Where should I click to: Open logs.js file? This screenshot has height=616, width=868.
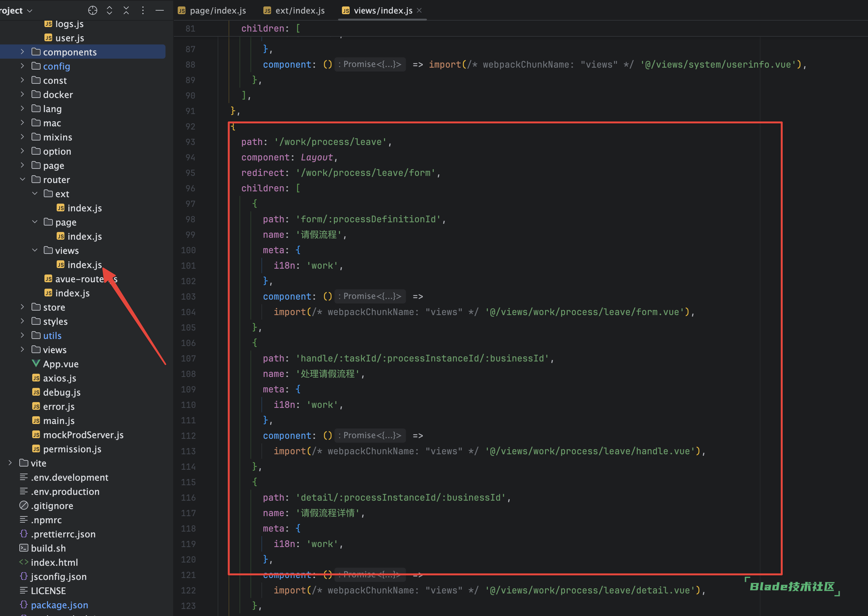tap(64, 24)
